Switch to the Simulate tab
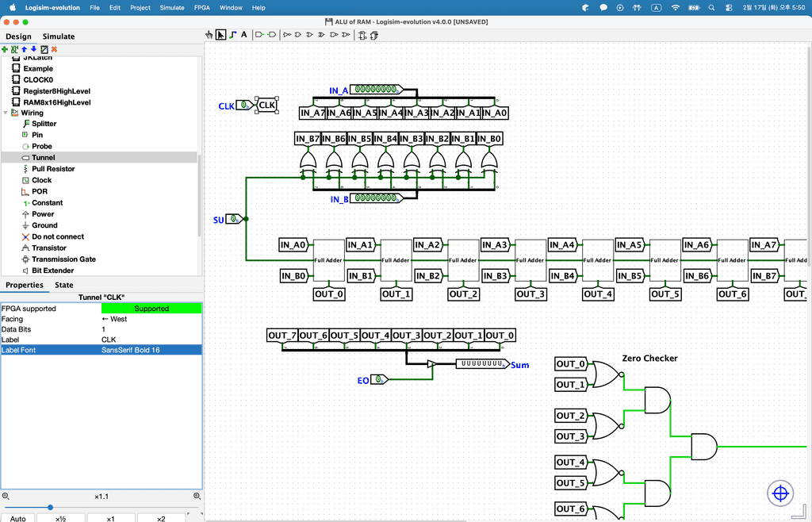Viewport: 812px width, 522px height. click(59, 36)
